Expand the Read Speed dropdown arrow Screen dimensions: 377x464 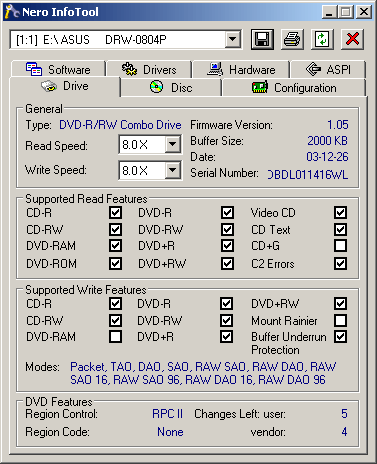173,144
